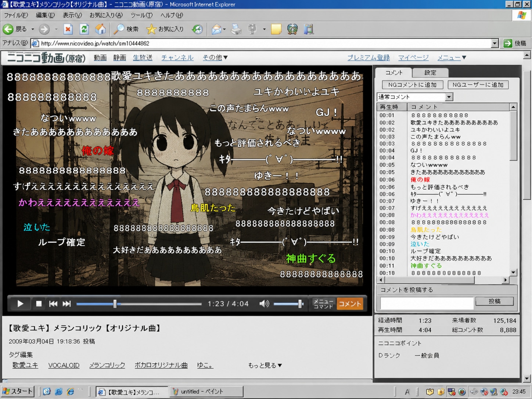
Task: Open the Mail button dropdown arrow
Action: 224,29
